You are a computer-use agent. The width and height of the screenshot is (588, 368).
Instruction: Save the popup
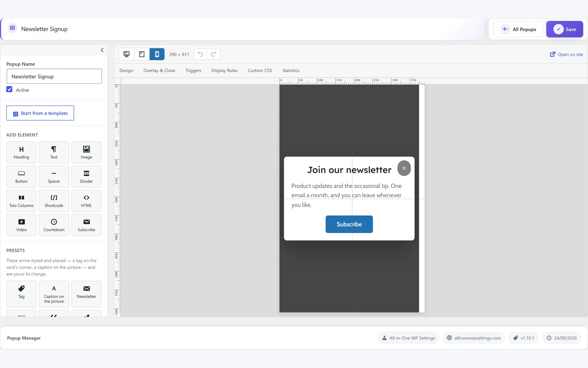[564, 29]
